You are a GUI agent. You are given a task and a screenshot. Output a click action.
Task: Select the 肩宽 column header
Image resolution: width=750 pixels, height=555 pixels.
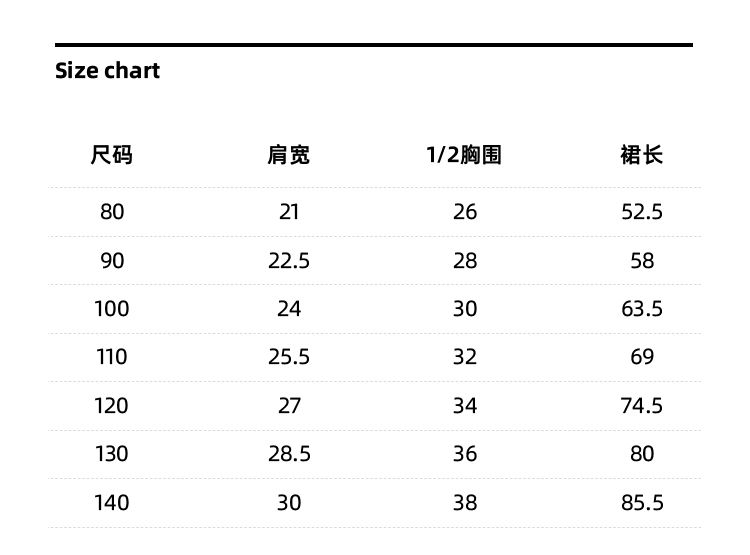288,155
